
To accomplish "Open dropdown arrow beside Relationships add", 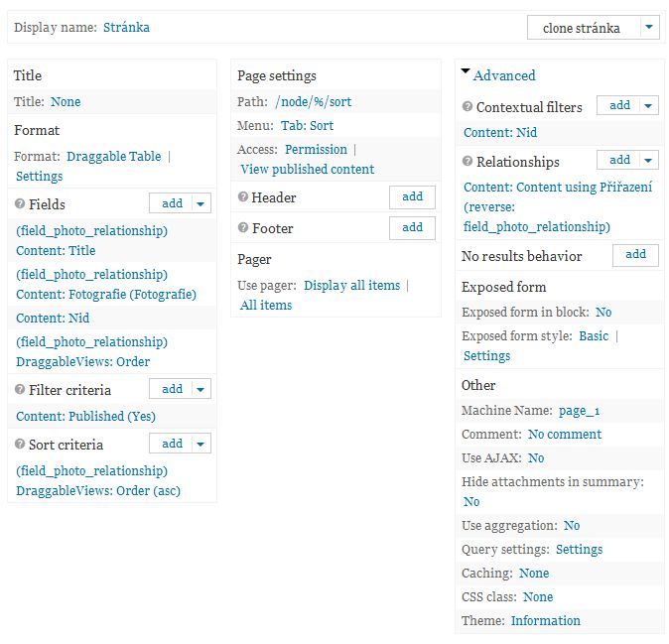I will (648, 160).
